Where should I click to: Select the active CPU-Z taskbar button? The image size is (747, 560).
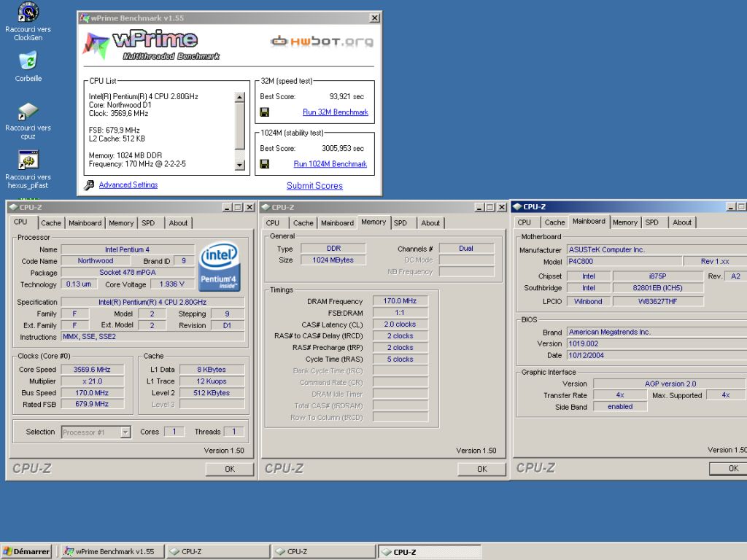point(430,551)
